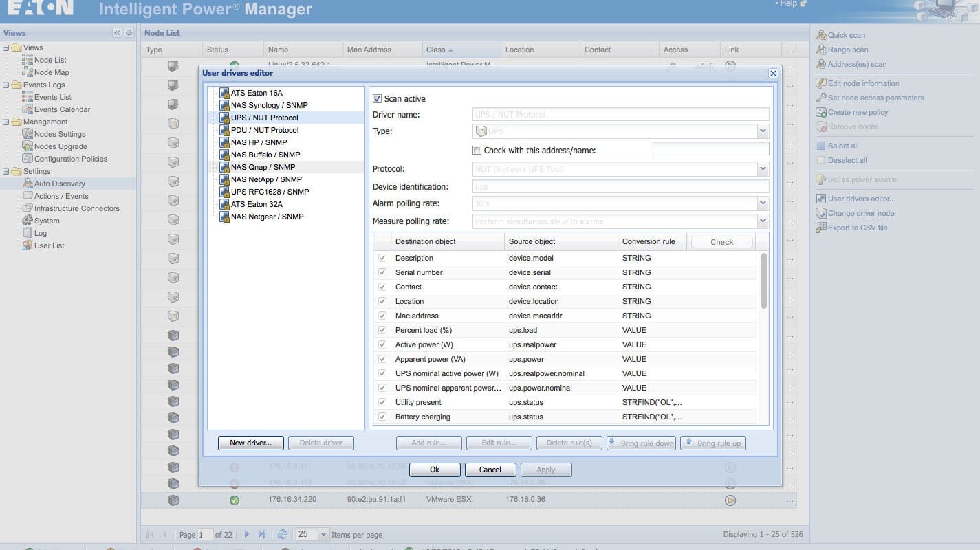Go to next page arrow in pagination
Screen dimensions: 980x550
[247, 534]
